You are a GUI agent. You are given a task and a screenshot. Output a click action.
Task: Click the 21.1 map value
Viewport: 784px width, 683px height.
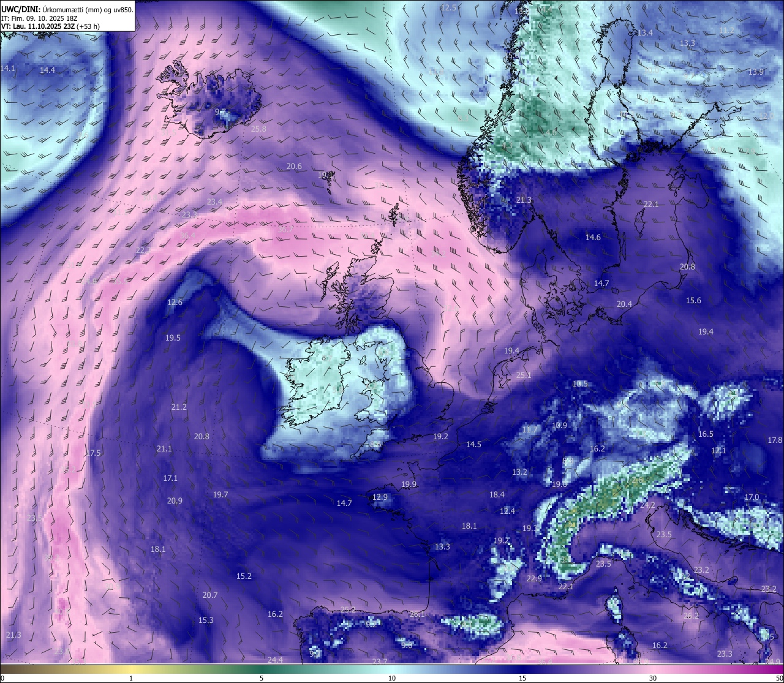pos(164,449)
